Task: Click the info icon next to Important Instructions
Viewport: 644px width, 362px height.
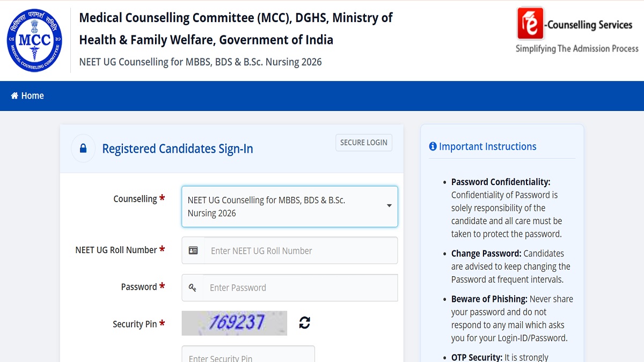Action: pyautogui.click(x=433, y=146)
